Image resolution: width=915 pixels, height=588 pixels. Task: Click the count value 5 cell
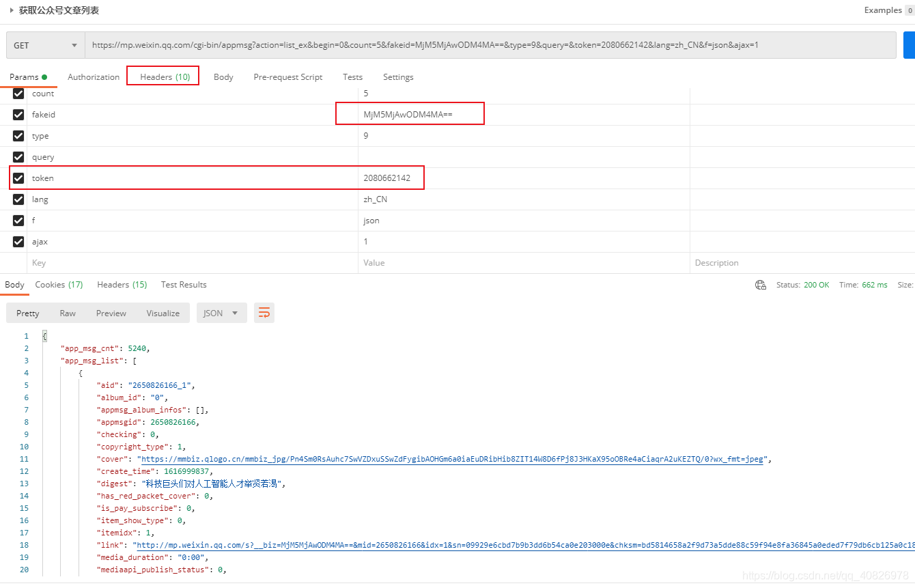coord(524,94)
